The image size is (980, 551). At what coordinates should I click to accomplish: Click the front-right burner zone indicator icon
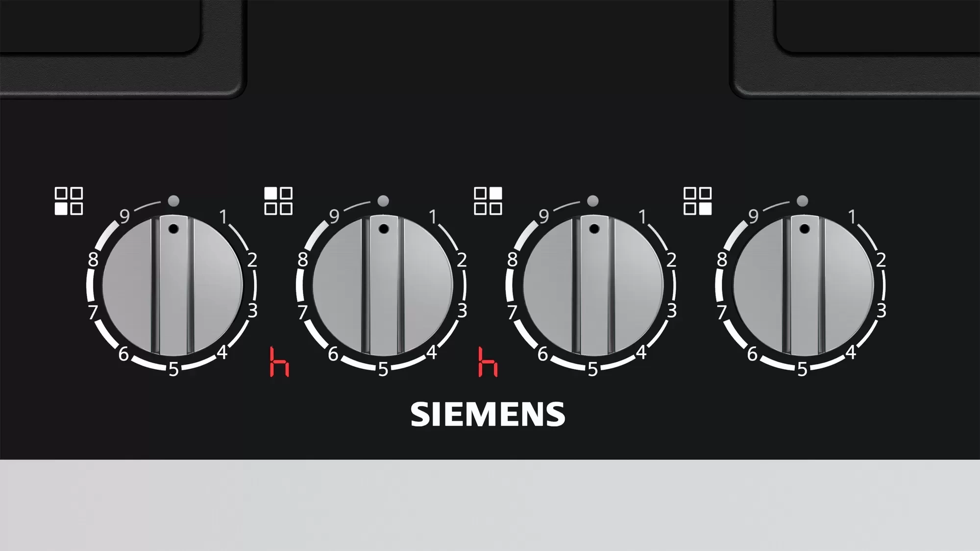698,201
